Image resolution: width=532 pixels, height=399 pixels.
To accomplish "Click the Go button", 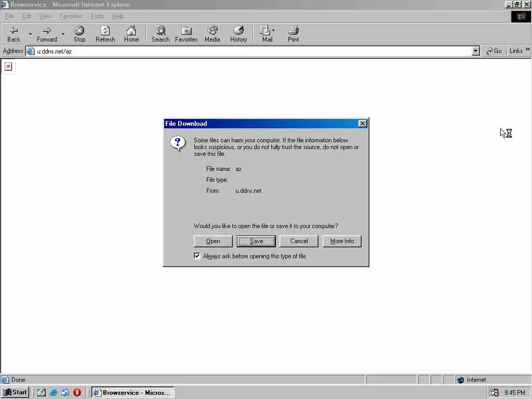I will (x=494, y=51).
